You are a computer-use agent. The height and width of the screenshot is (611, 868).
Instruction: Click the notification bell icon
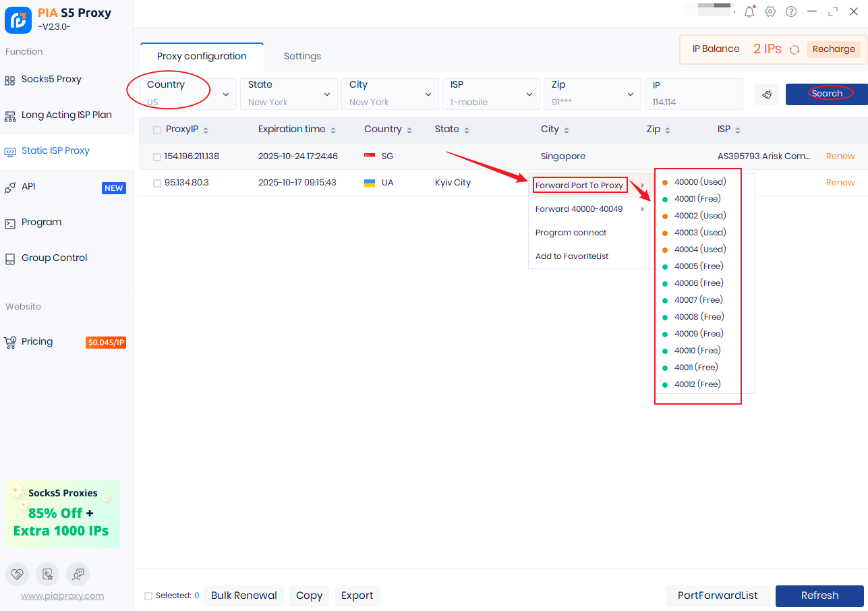[749, 11]
